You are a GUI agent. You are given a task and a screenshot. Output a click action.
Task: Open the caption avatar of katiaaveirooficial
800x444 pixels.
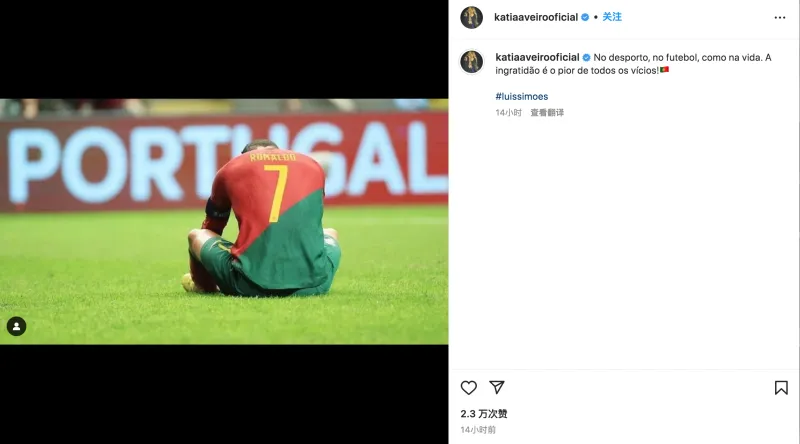click(471, 62)
